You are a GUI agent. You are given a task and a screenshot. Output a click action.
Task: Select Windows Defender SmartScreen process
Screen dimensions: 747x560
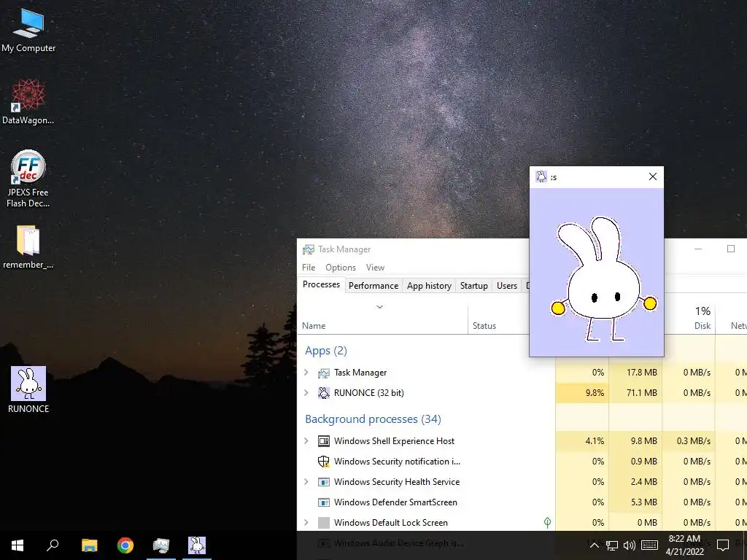(x=522, y=502)
